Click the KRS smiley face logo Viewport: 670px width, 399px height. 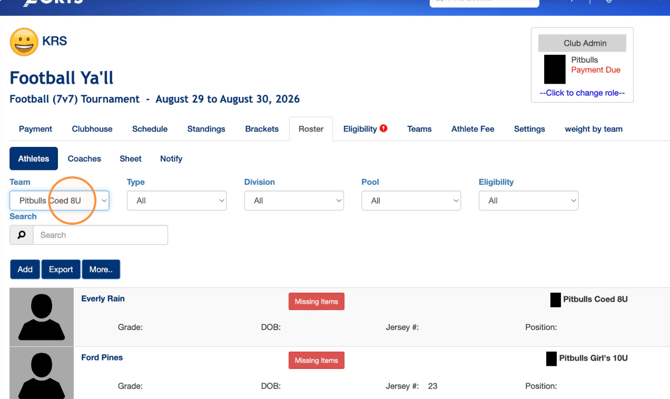(x=24, y=42)
